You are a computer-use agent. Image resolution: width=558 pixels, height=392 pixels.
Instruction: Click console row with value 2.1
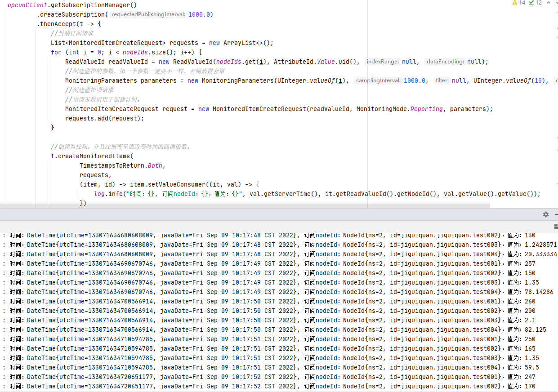pos(279,320)
